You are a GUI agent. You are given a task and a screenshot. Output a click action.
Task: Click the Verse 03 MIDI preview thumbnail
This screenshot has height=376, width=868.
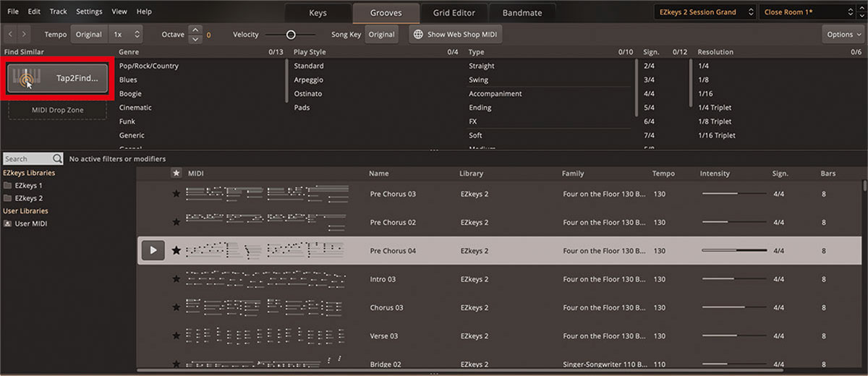coord(267,336)
